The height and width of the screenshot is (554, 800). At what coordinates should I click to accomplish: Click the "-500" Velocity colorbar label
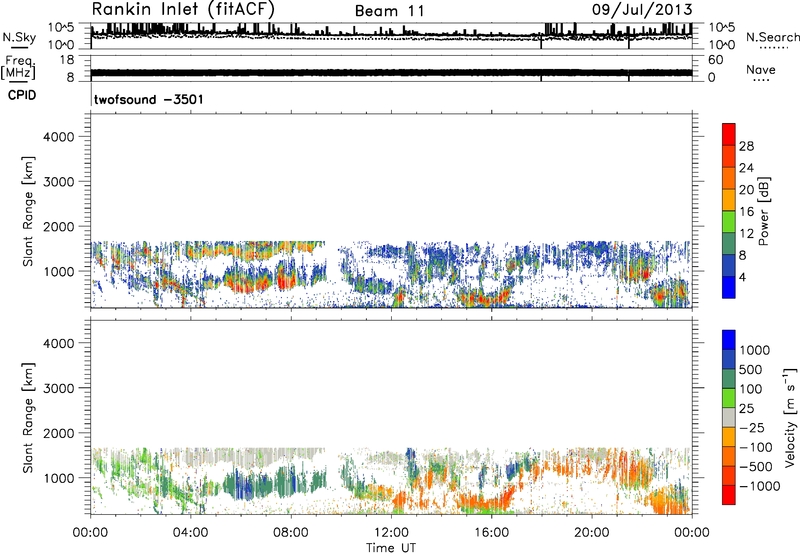coord(757,466)
